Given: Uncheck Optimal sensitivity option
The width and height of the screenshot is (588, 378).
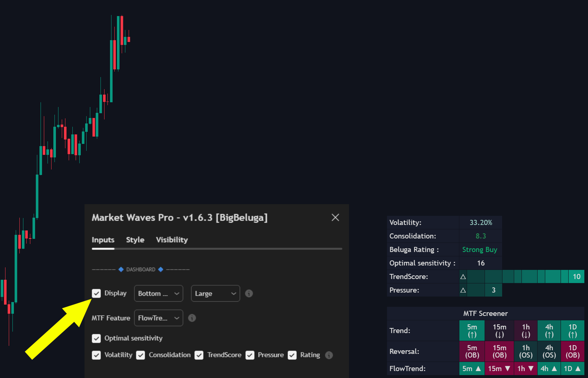Looking at the screenshot, I should [96, 338].
